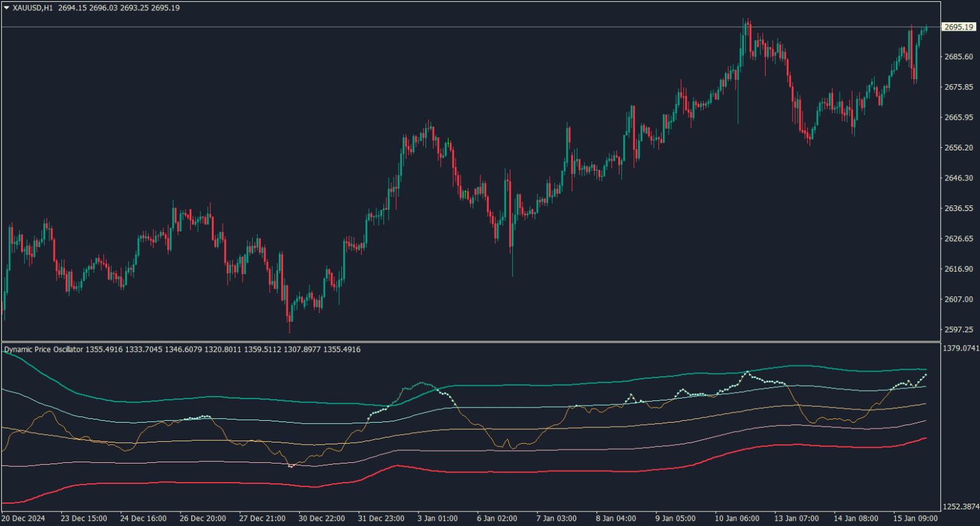Select the 20 Dec 2024 time label
The width and height of the screenshot is (980, 526).
[24, 518]
